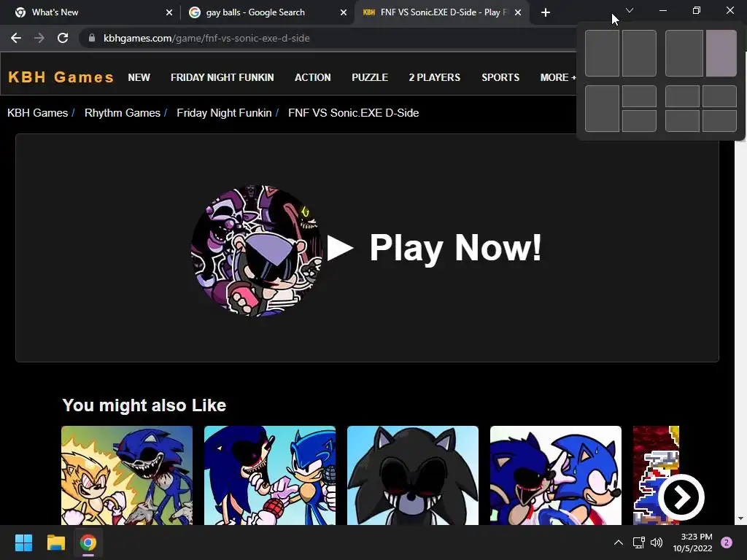The image size is (747, 560).
Task: Click the circular game cover image
Action: coord(256,250)
